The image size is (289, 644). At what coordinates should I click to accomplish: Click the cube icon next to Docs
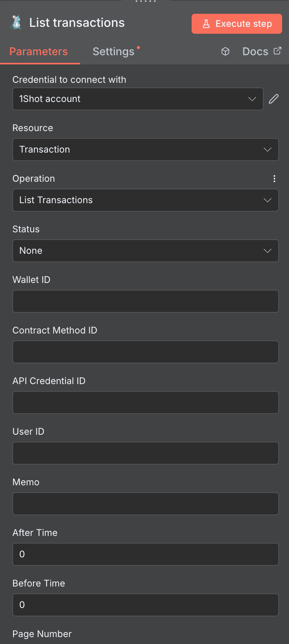tap(225, 51)
